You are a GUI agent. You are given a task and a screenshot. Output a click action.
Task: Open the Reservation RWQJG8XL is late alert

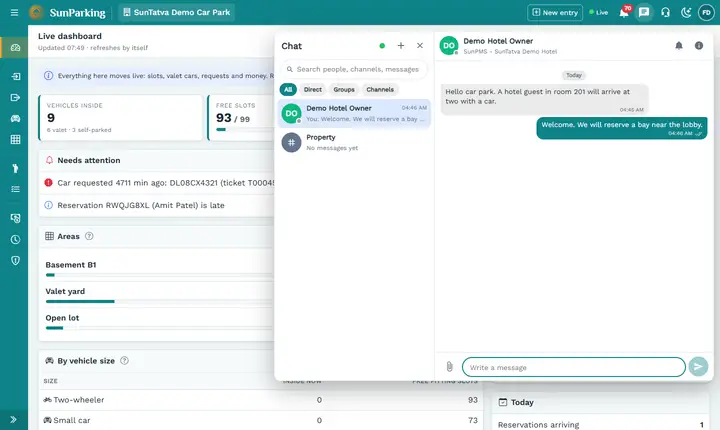point(159,205)
